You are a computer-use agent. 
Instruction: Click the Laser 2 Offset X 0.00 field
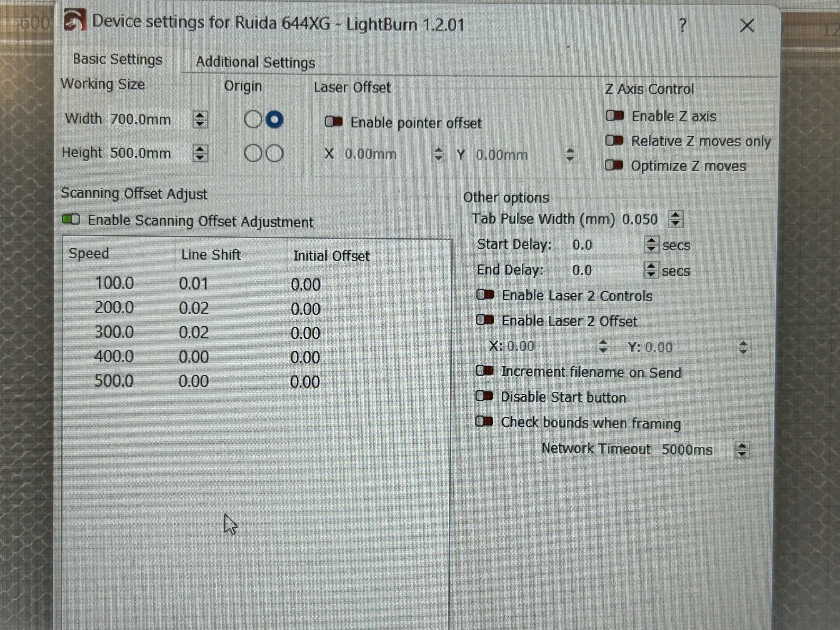(x=550, y=347)
